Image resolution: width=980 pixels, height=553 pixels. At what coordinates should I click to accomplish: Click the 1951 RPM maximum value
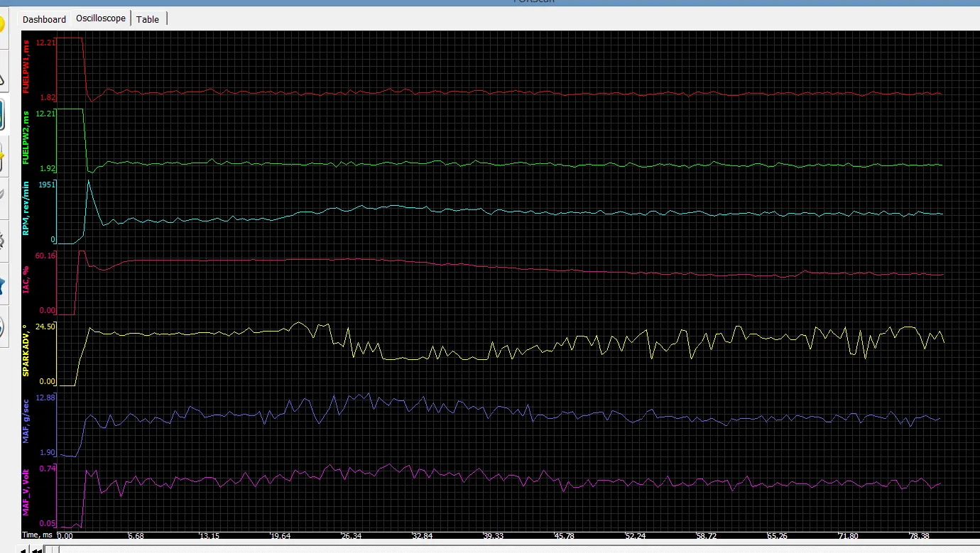tap(47, 185)
